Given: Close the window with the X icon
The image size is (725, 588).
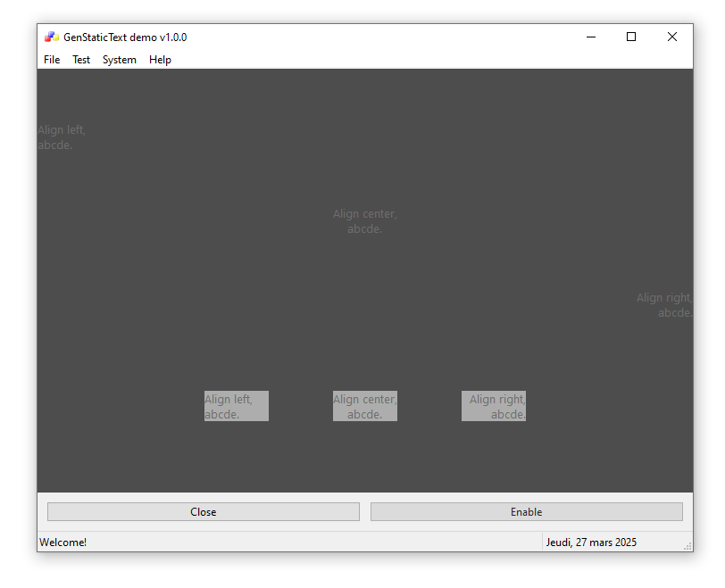Looking at the screenshot, I should (672, 37).
